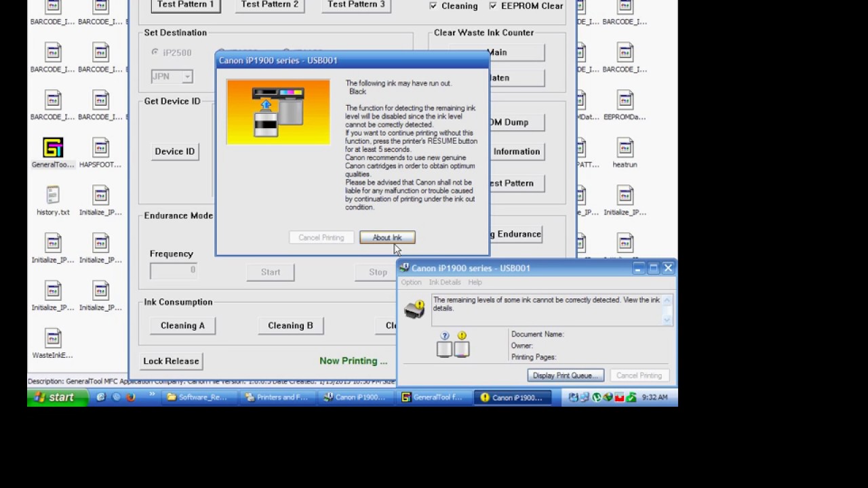Open history.txt on the desktop
Screen dimensions: 868x488
pos(53,201)
